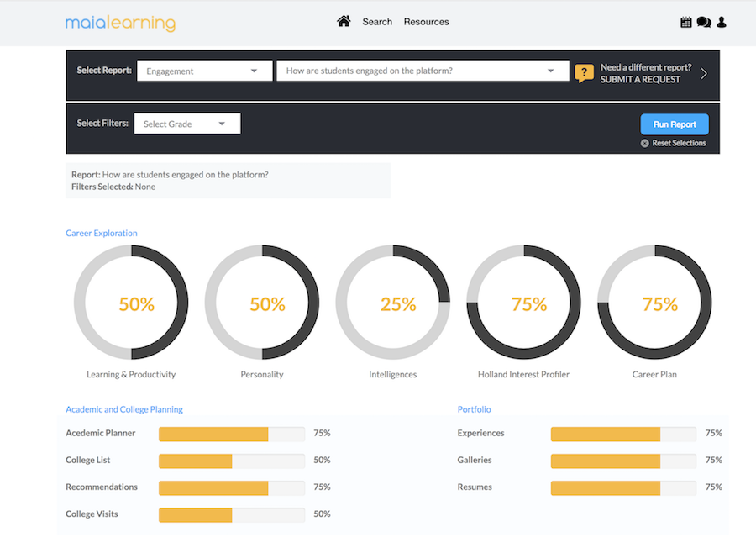756x548 pixels.
Task: Open the calendar icon in the header
Action: pyautogui.click(x=686, y=23)
